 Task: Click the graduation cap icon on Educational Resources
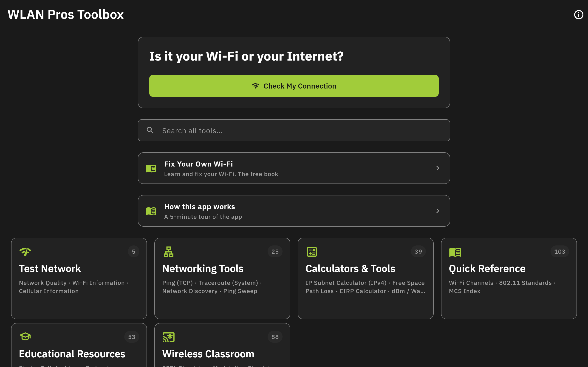pyautogui.click(x=25, y=336)
